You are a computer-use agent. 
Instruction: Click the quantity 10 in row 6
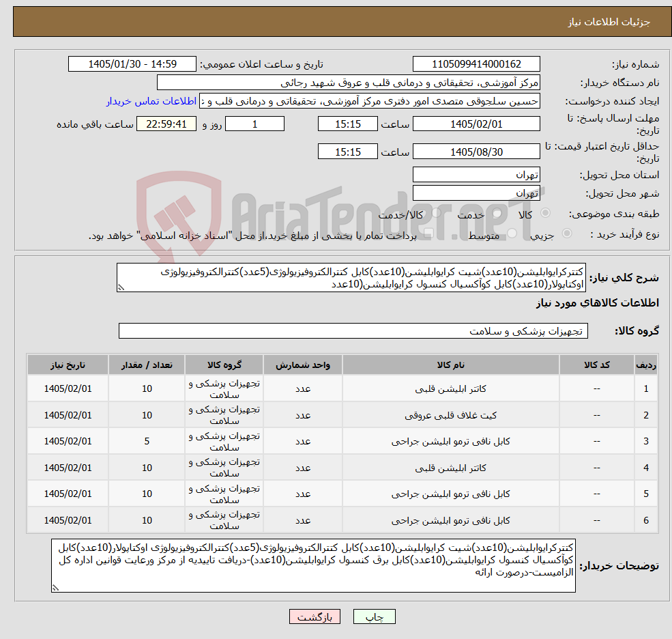tap(147, 520)
